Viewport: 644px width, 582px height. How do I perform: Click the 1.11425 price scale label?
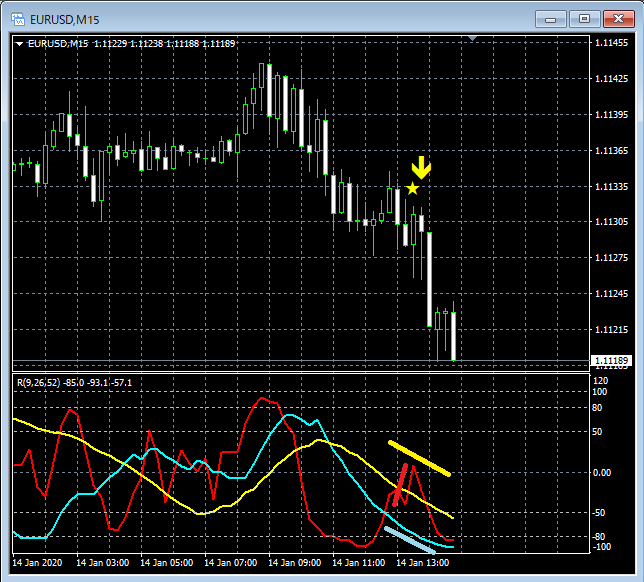pos(611,78)
